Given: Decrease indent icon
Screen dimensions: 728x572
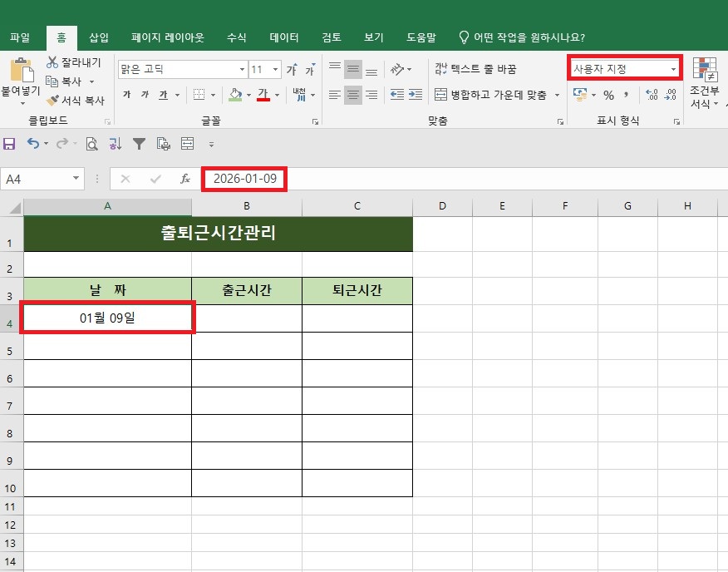Looking at the screenshot, I should coord(397,95).
